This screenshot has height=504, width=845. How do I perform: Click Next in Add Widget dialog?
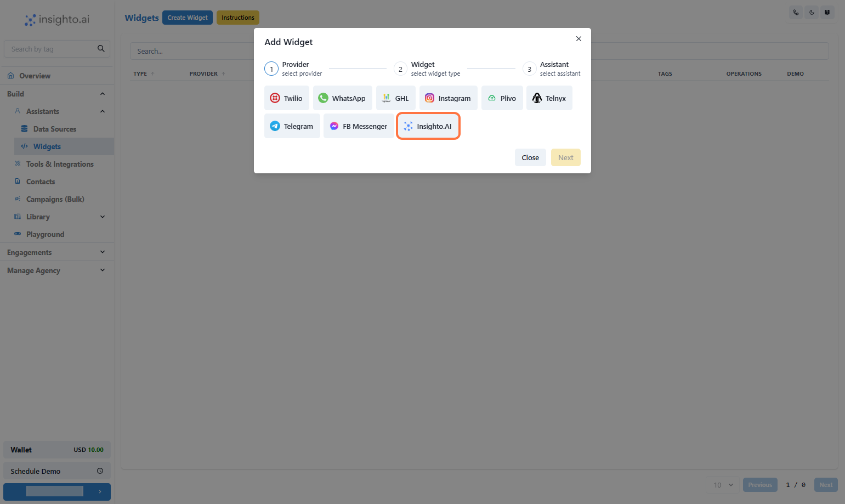pos(566,157)
